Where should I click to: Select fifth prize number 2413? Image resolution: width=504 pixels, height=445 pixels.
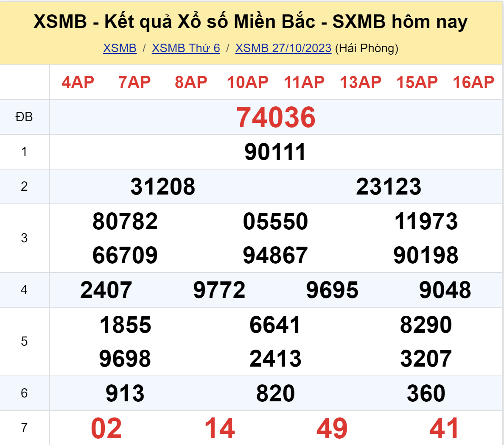pos(275,359)
